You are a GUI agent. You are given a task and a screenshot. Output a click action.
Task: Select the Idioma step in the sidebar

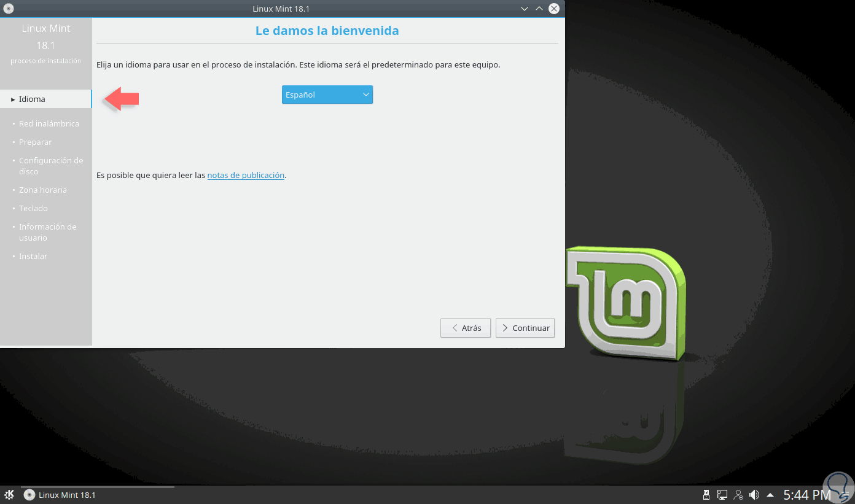(46, 99)
